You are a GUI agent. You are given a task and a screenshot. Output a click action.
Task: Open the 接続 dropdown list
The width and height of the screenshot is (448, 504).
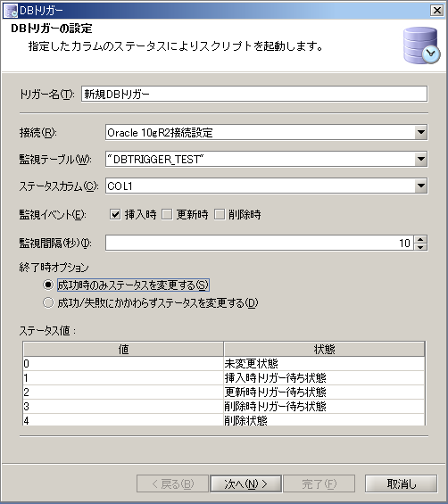coord(420,132)
